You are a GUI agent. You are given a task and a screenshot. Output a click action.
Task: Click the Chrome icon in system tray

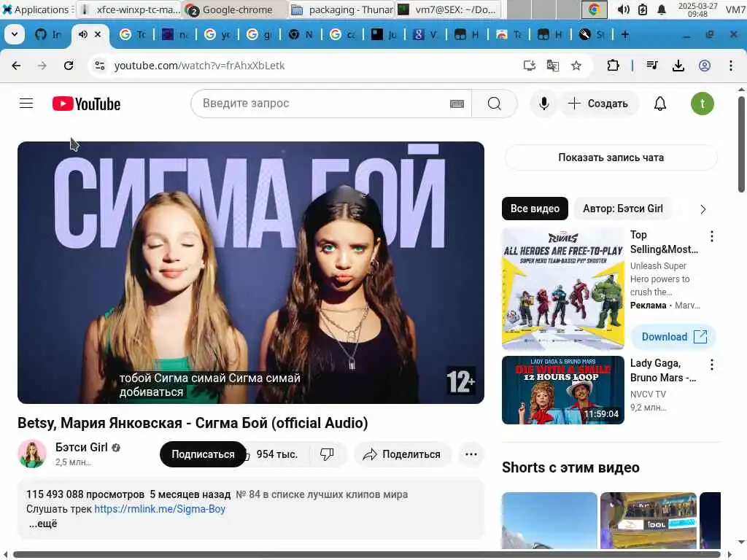594,9
